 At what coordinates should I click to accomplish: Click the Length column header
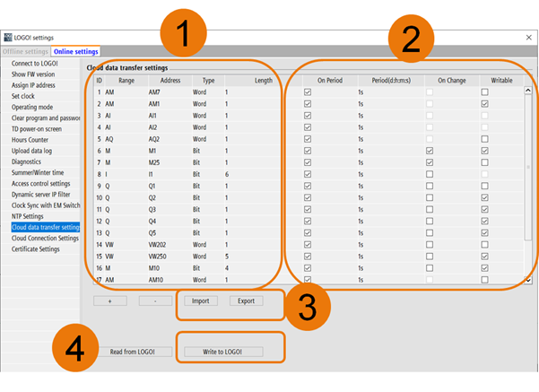(264, 81)
